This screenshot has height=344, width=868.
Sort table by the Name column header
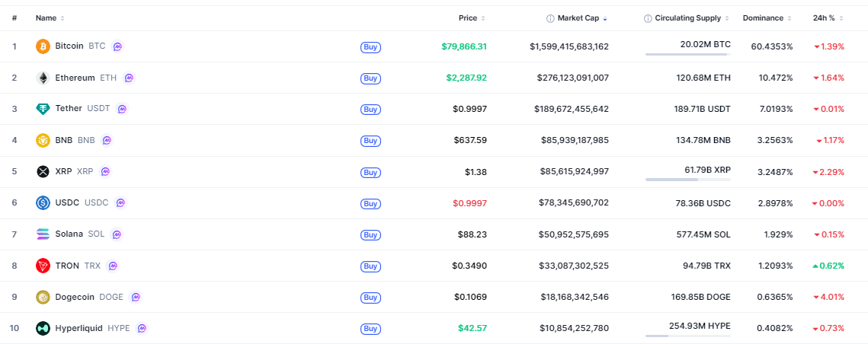(50, 18)
